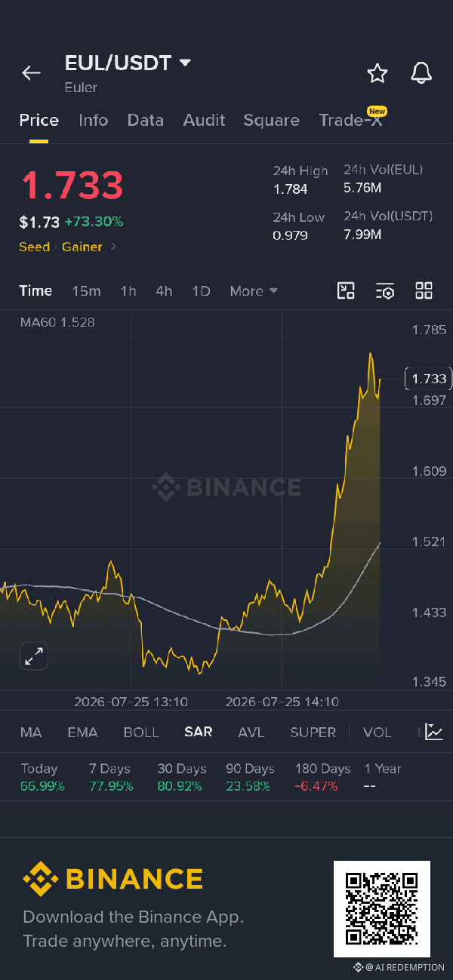Screen dimensions: 453x980
Task: Select the 1h chart interval
Action: (x=128, y=290)
